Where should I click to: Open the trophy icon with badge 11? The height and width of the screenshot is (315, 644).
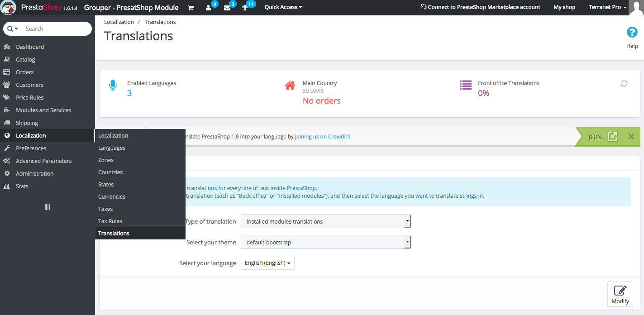pyautogui.click(x=245, y=8)
